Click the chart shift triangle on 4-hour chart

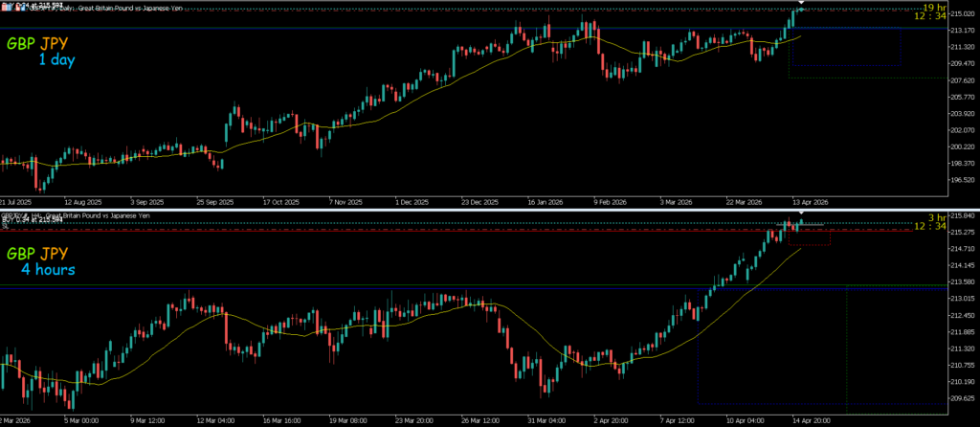pos(802,214)
